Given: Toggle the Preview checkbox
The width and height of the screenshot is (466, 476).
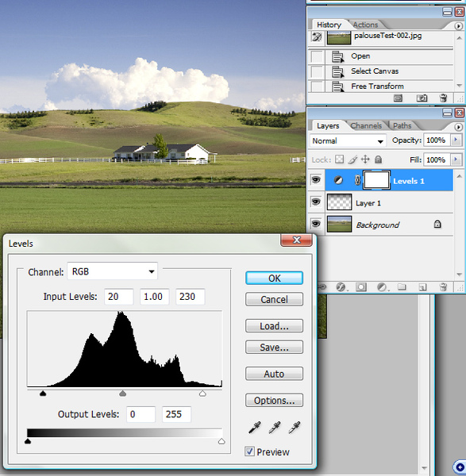Looking at the screenshot, I should pos(249,451).
